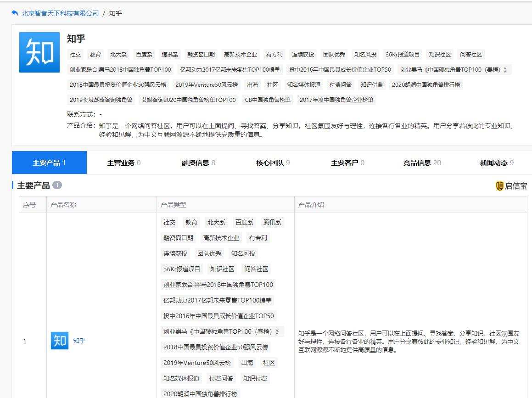Click the 36Kr报道项目 tag in header
Image resolution: width=532 pixels, height=398 pixels.
pyautogui.click(x=403, y=55)
